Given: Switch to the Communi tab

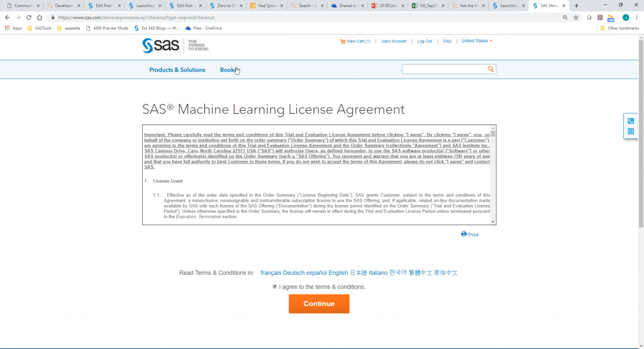Looking at the screenshot, I should [23, 6].
